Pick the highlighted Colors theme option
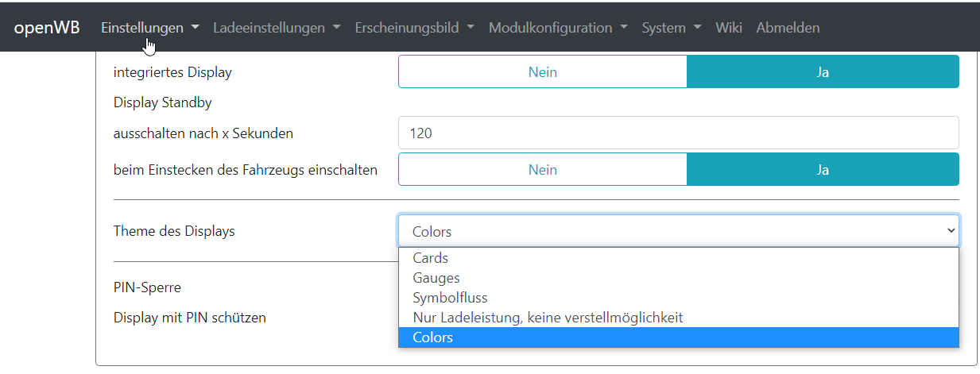 pos(433,337)
